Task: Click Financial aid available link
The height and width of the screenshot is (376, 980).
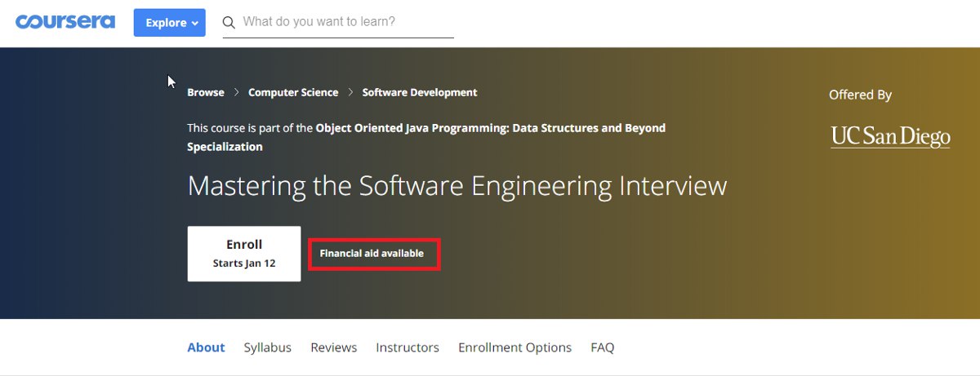Action: [x=372, y=254]
